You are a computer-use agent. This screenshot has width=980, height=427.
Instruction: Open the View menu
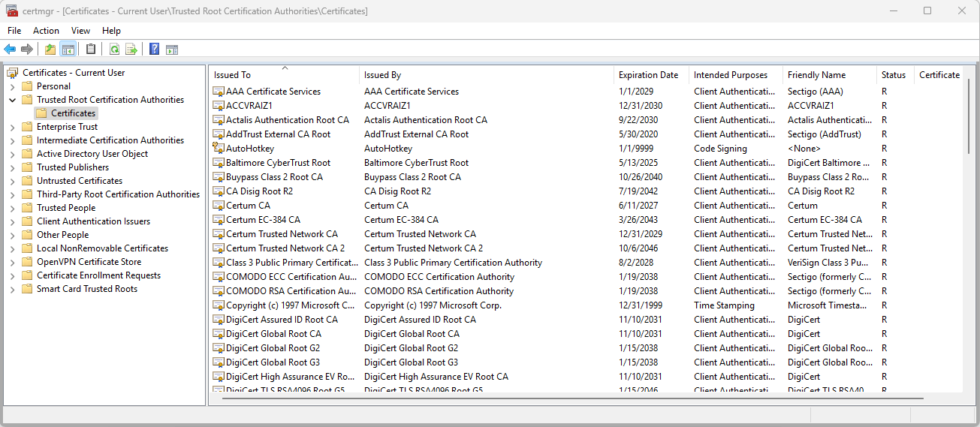[x=80, y=31]
